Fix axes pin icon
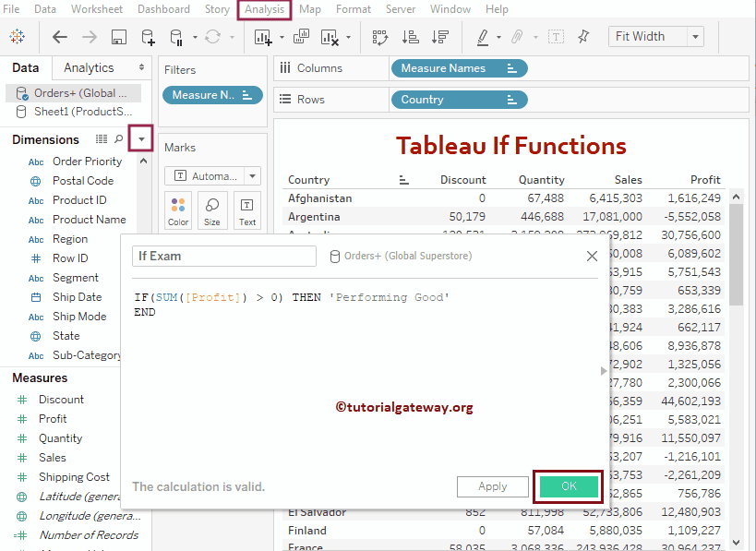 coord(583,36)
